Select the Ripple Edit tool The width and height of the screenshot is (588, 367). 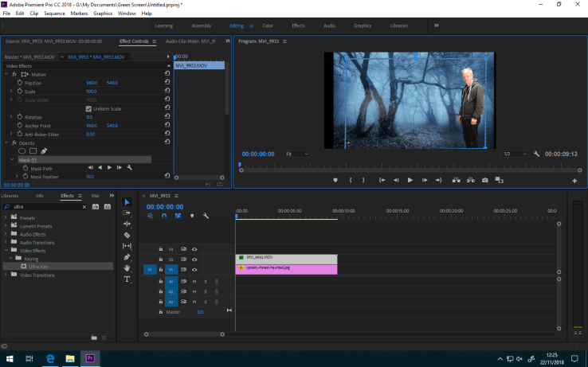coord(127,224)
